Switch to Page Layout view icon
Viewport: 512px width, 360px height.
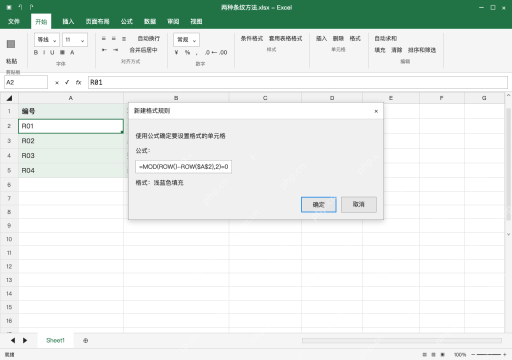[433, 355]
